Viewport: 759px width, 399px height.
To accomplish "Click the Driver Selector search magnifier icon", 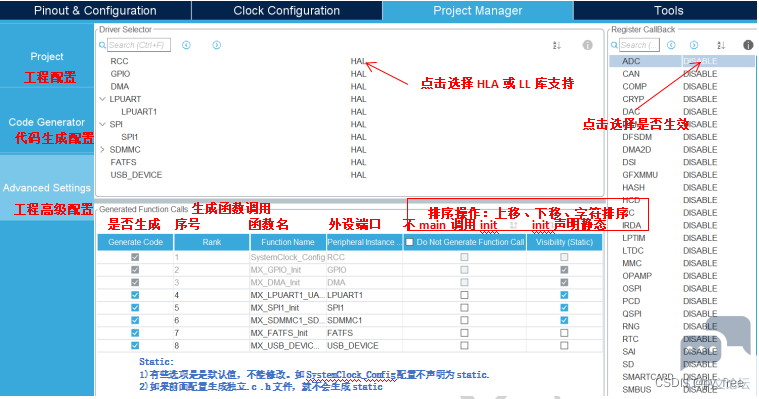I will (102, 45).
